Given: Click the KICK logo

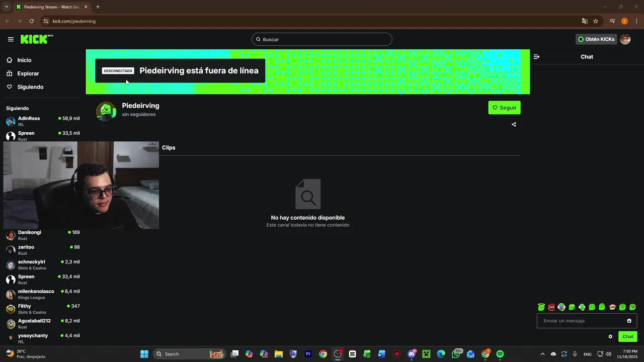Looking at the screenshot, I should 36,39.
